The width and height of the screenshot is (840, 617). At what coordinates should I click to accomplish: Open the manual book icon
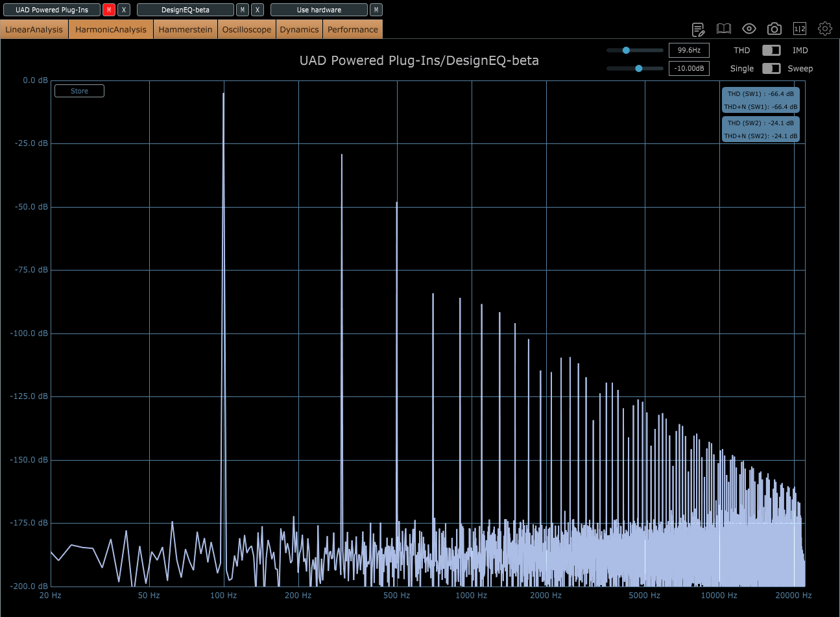click(x=723, y=29)
